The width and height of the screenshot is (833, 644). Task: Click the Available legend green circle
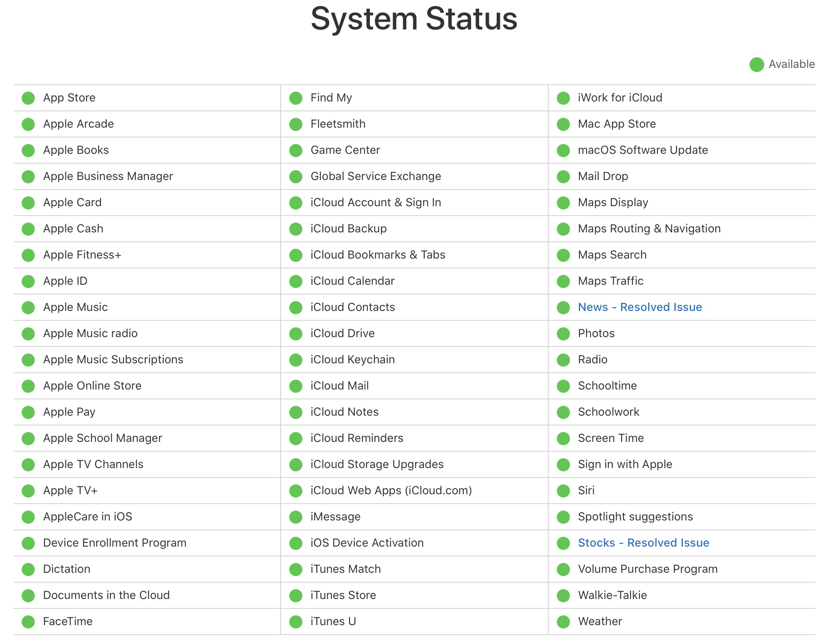coord(756,65)
